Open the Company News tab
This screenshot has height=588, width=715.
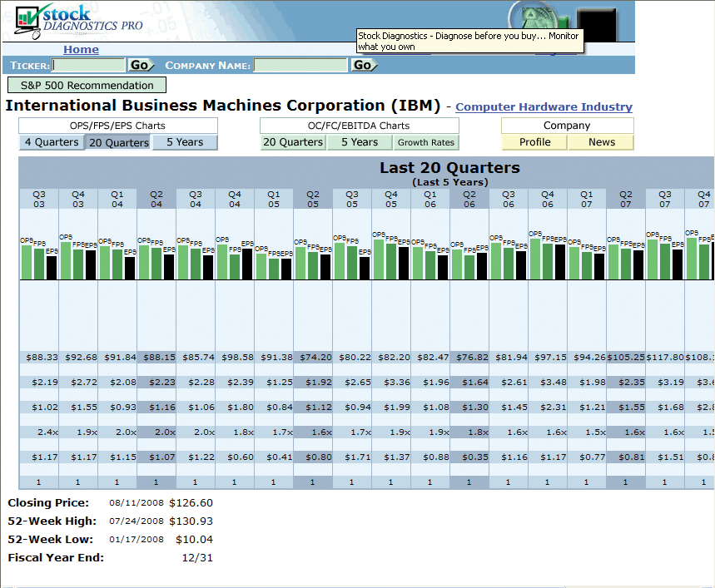pyautogui.click(x=601, y=142)
